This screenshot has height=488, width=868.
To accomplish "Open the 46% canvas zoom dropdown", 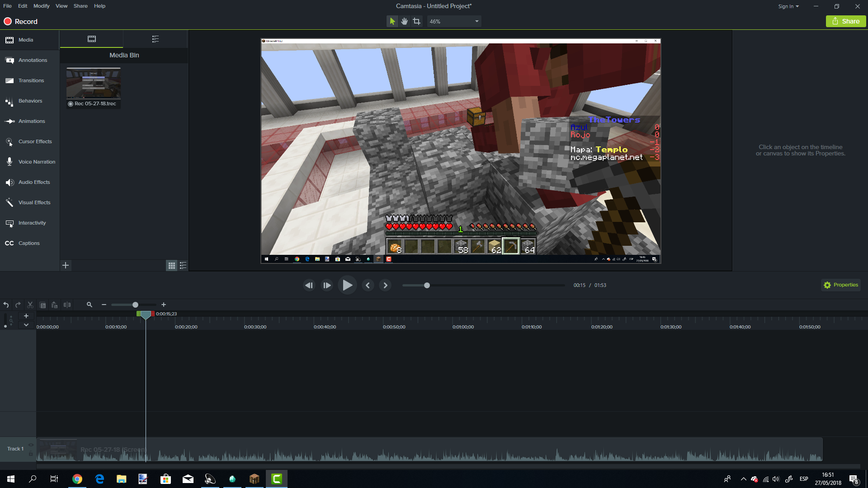I will point(454,21).
